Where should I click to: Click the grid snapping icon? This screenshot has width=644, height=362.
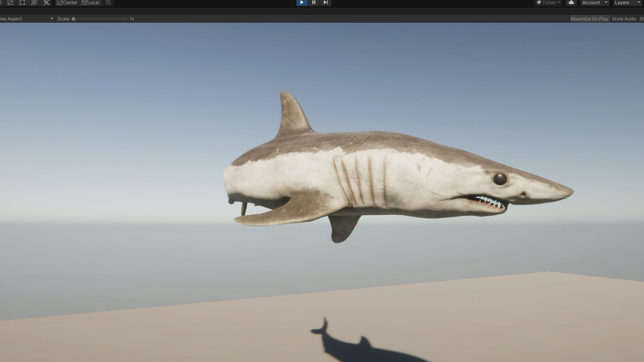[108, 3]
